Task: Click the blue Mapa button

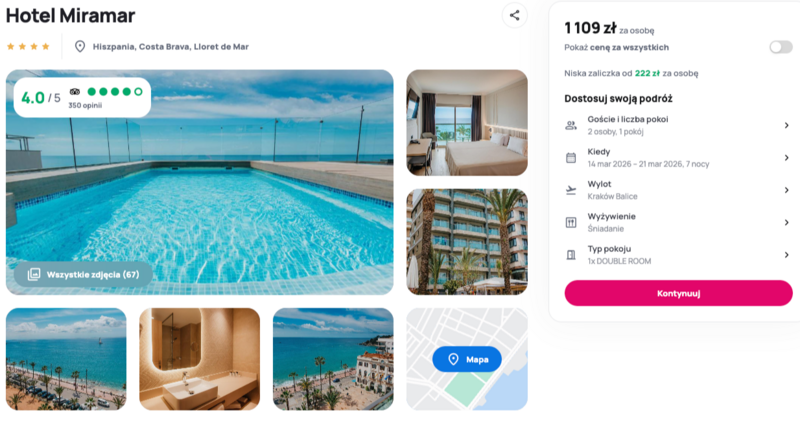Action: pos(467,360)
